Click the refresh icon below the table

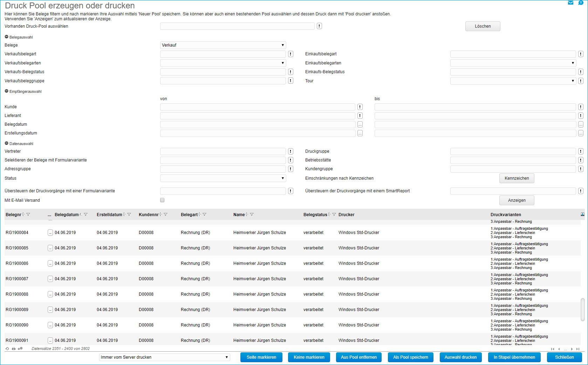tap(7, 349)
